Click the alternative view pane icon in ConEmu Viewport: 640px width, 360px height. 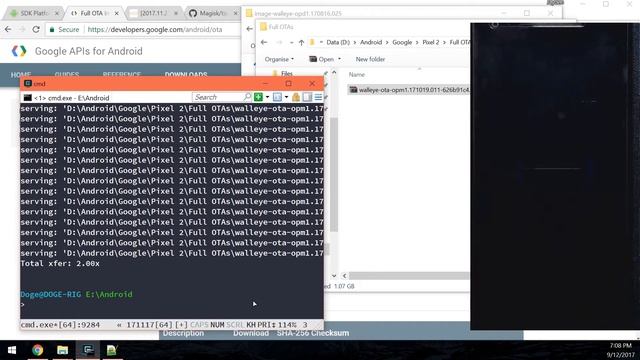coord(307,97)
